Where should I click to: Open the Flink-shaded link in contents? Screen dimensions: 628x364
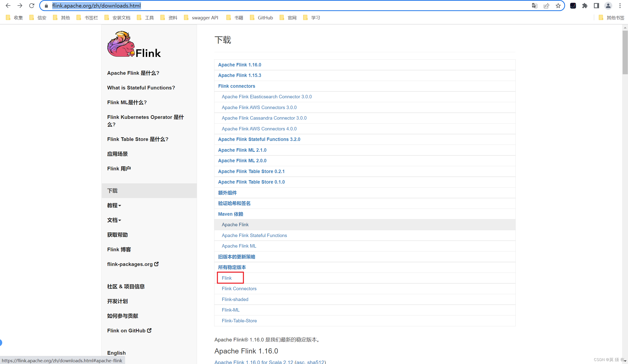(235, 299)
